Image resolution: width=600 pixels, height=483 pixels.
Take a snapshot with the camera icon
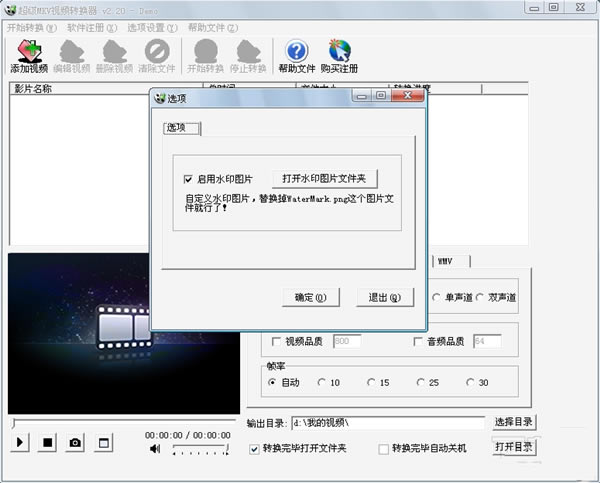click(75, 442)
